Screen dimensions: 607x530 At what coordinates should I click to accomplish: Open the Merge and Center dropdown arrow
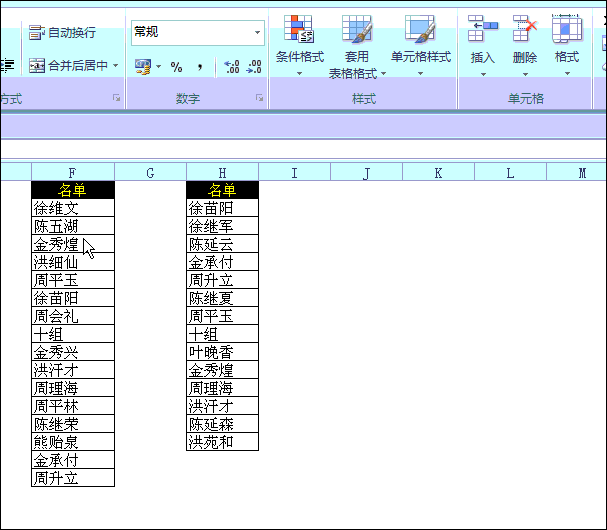point(115,65)
